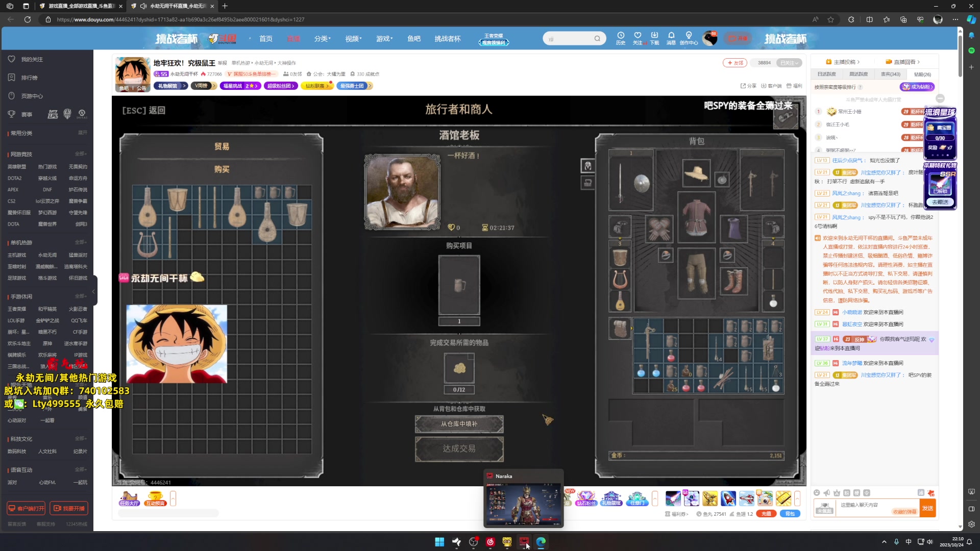Open 挑战者杯 nav item
Viewport: 980px width, 551px height.
(448, 39)
